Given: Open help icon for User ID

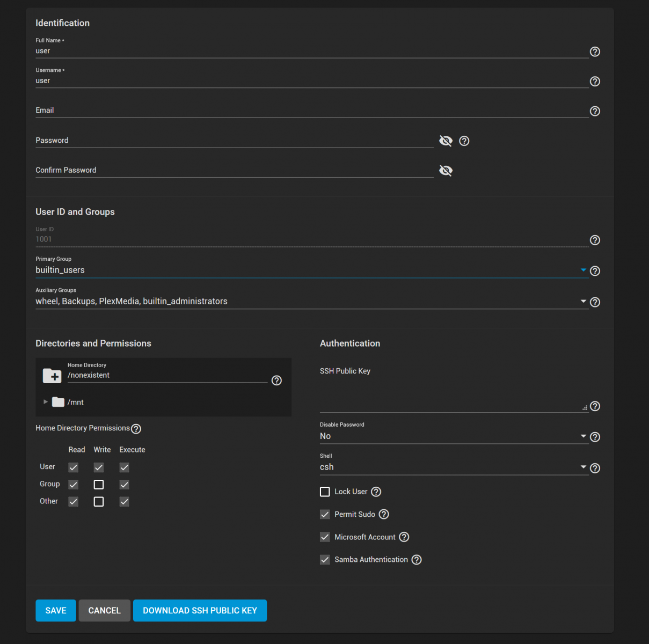Looking at the screenshot, I should (595, 240).
